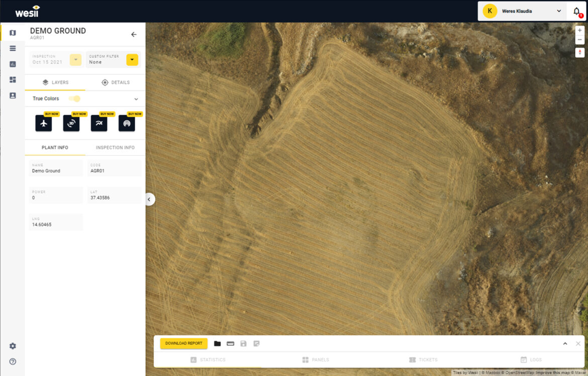Screen dimensions: 588x376
Task: Open the map view in sidebar
Action: [x=13, y=33]
